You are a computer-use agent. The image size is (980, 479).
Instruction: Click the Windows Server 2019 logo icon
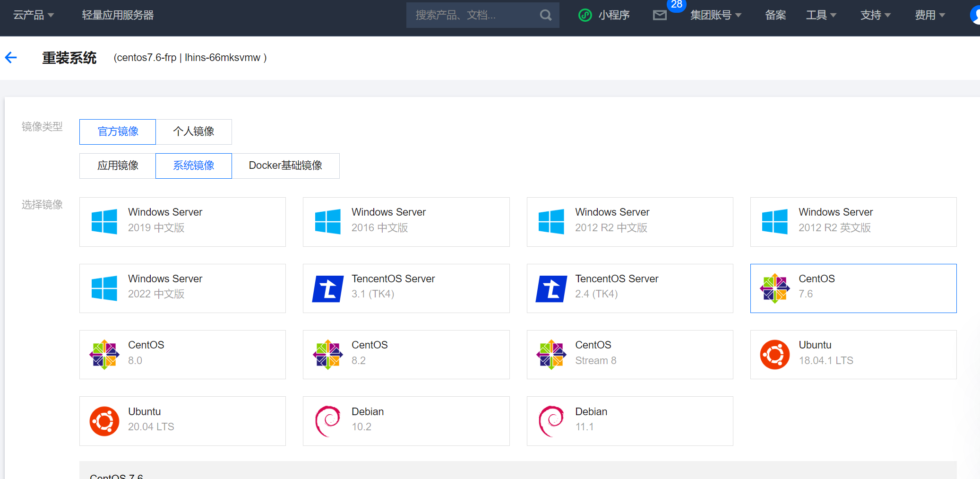(x=104, y=222)
